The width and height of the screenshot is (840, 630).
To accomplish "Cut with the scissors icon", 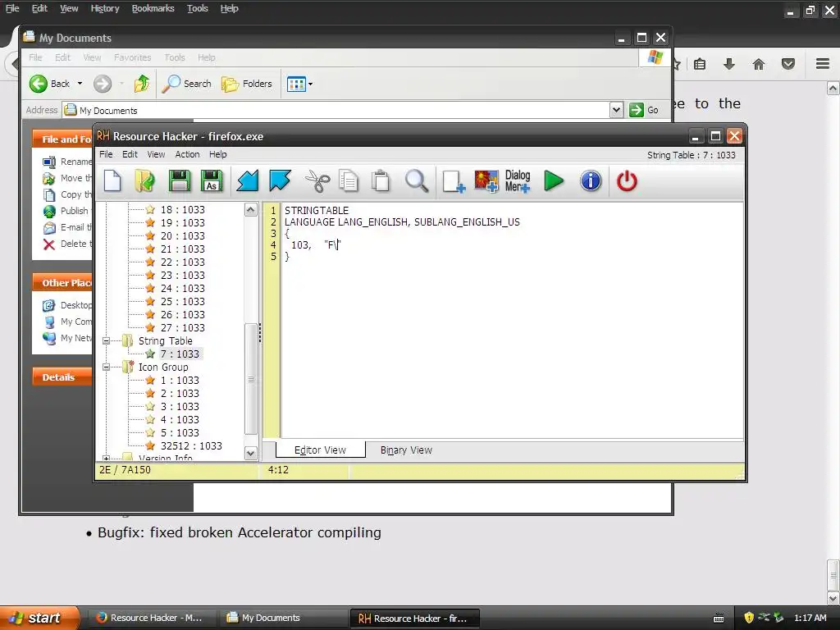I will tap(317, 181).
